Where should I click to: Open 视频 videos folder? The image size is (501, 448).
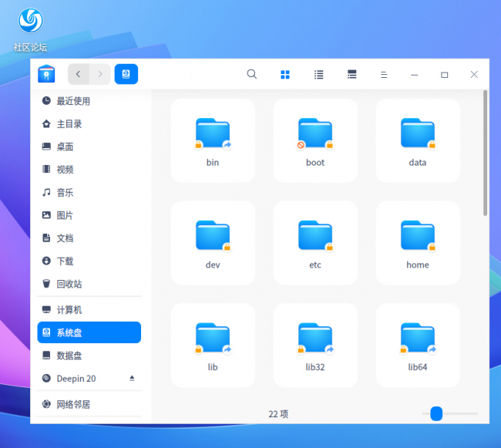[89, 170]
